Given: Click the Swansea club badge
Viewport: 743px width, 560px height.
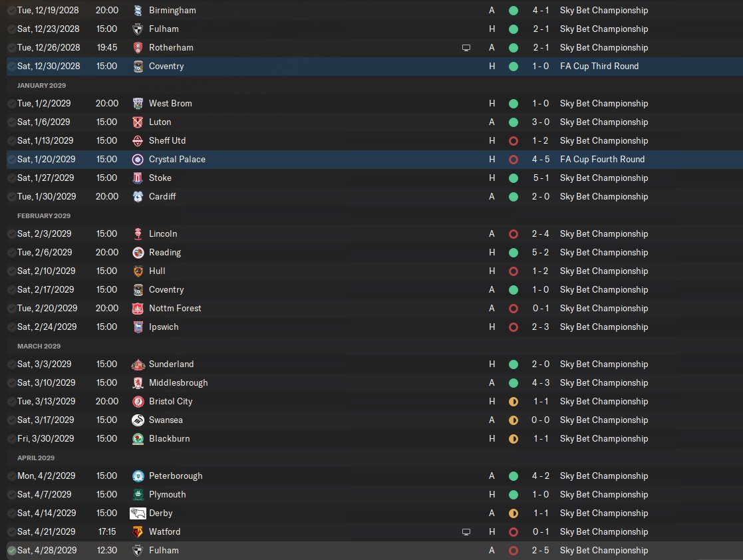Looking at the screenshot, I should [138, 420].
